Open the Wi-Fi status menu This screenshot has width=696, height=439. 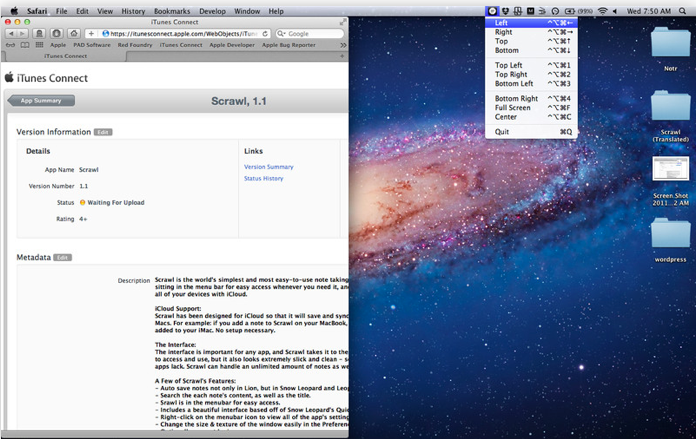pyautogui.click(x=602, y=11)
